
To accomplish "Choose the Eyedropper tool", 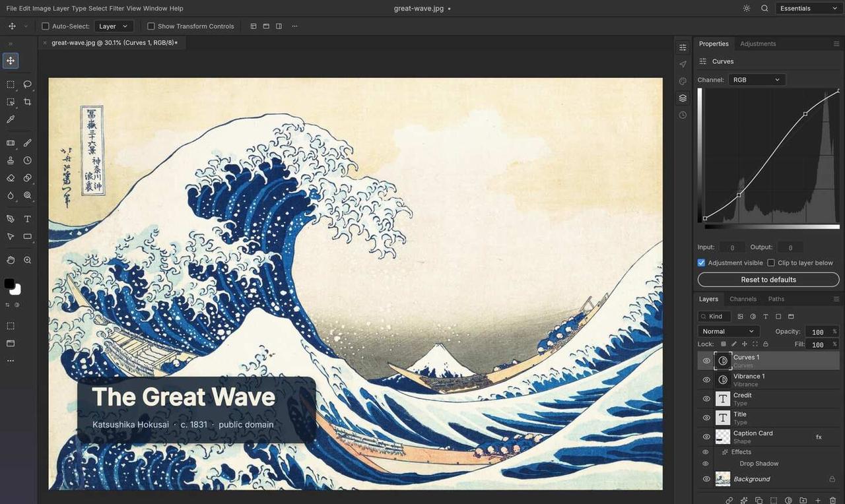I will [11, 119].
